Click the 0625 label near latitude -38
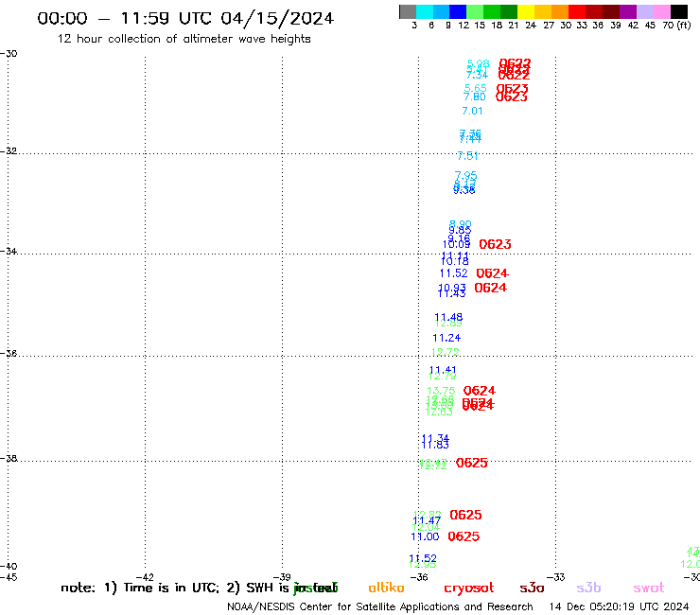 pos(472,463)
